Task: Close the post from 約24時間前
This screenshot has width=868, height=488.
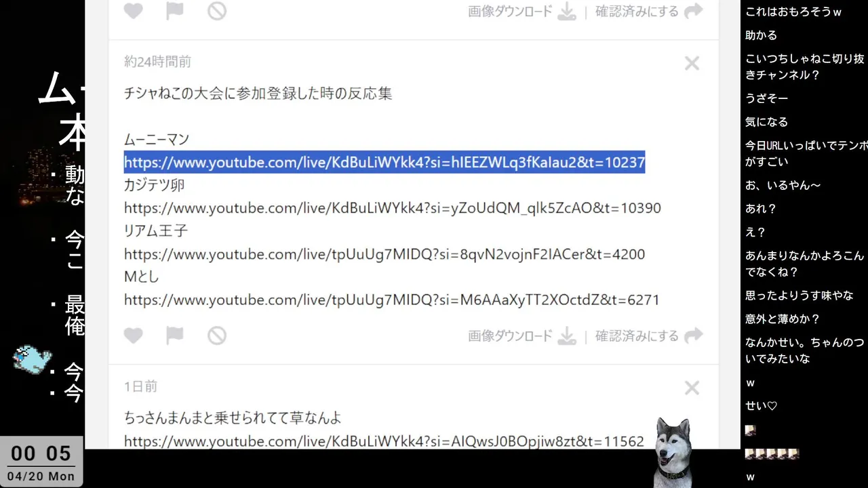Action: tap(692, 63)
